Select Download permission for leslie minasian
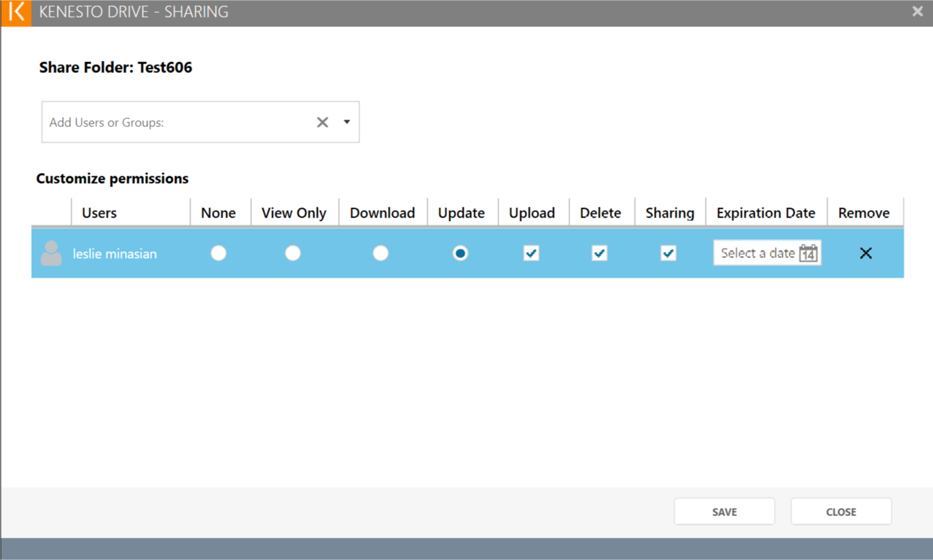933x560 pixels. pos(380,253)
